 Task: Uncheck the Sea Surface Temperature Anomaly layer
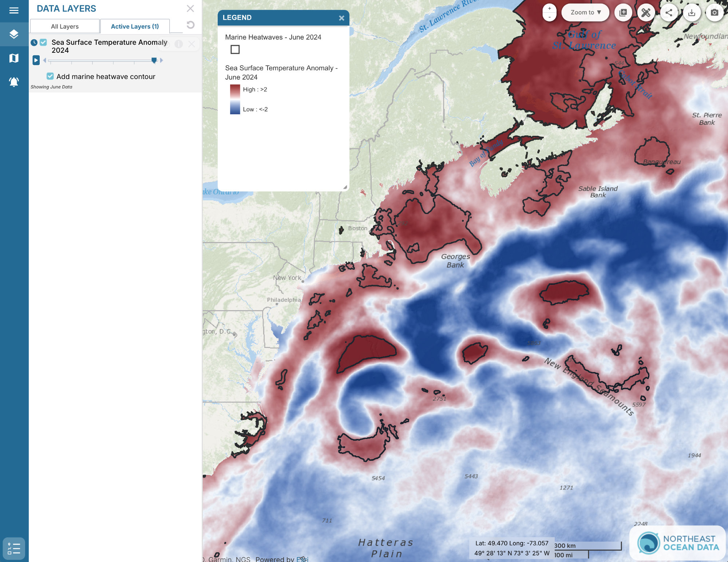(43, 42)
